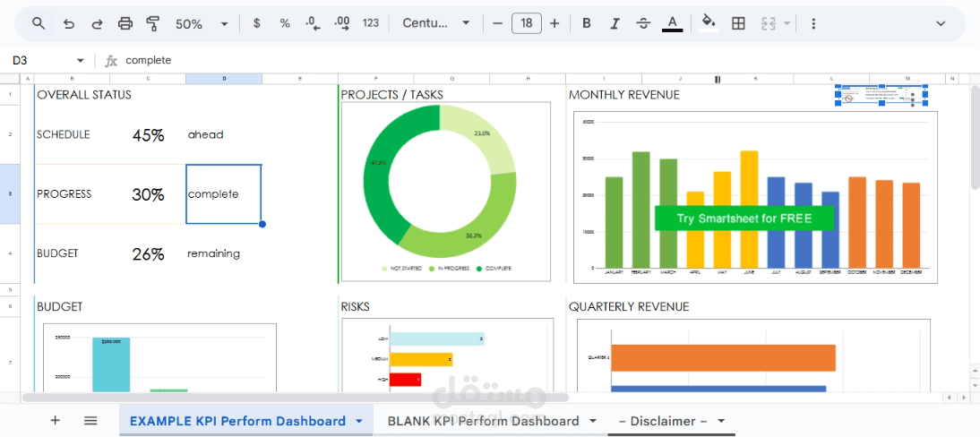The image size is (980, 437).
Task: Click Try Smartsheet for FREE button
Action: pos(744,218)
